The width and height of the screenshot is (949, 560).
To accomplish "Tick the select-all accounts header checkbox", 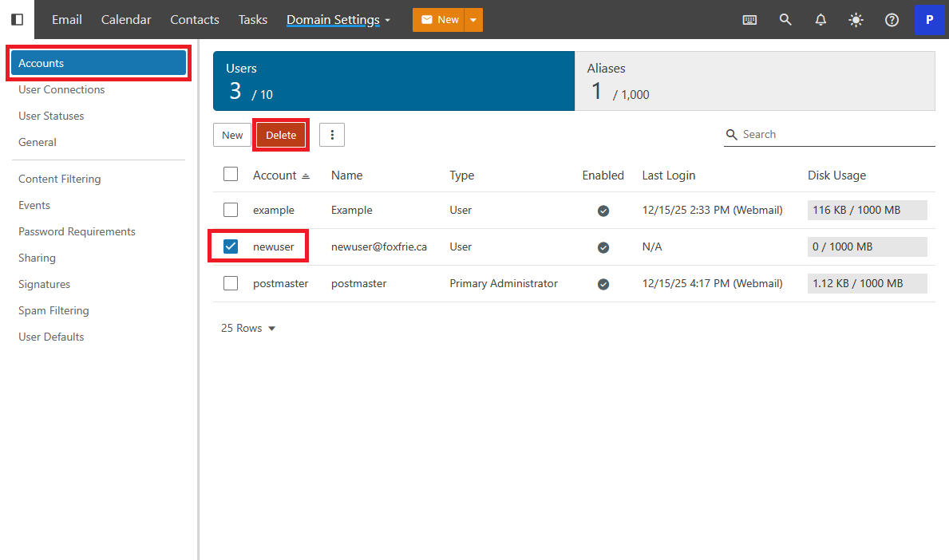I will click(231, 175).
